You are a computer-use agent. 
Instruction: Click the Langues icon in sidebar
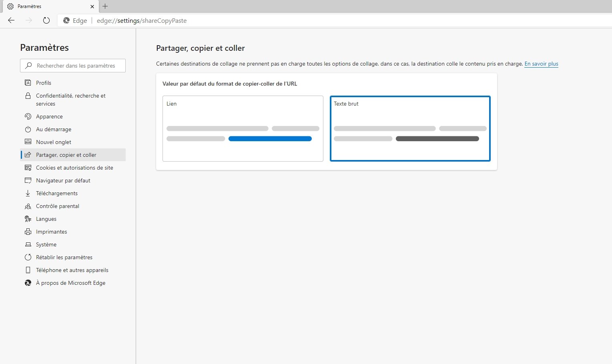tap(28, 219)
